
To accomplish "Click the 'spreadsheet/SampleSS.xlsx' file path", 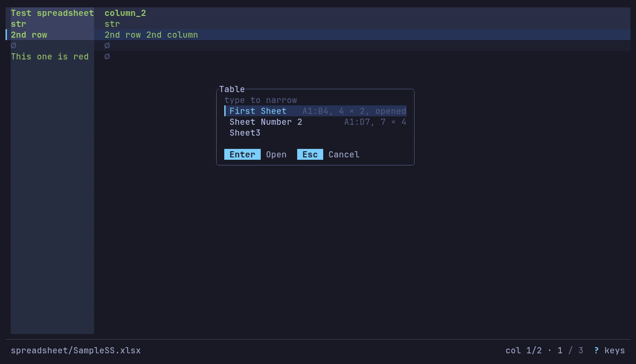I will point(76,351).
